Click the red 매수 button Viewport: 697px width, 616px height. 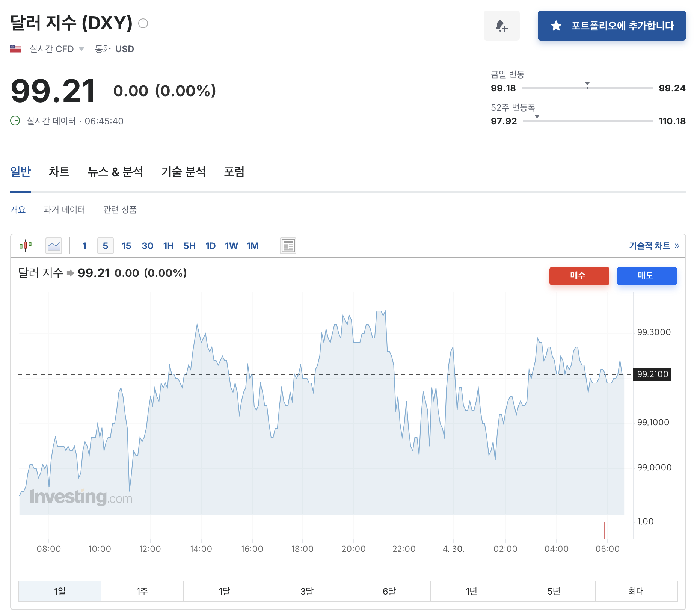pyautogui.click(x=579, y=276)
